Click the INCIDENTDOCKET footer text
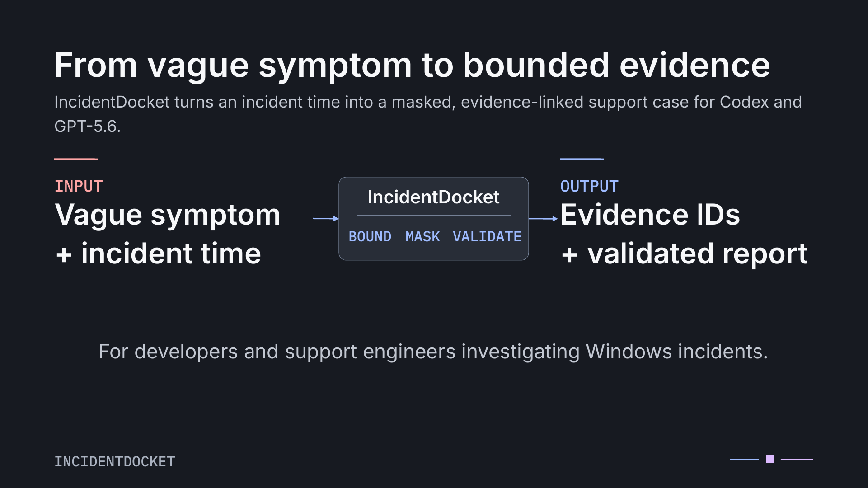 [x=115, y=461]
